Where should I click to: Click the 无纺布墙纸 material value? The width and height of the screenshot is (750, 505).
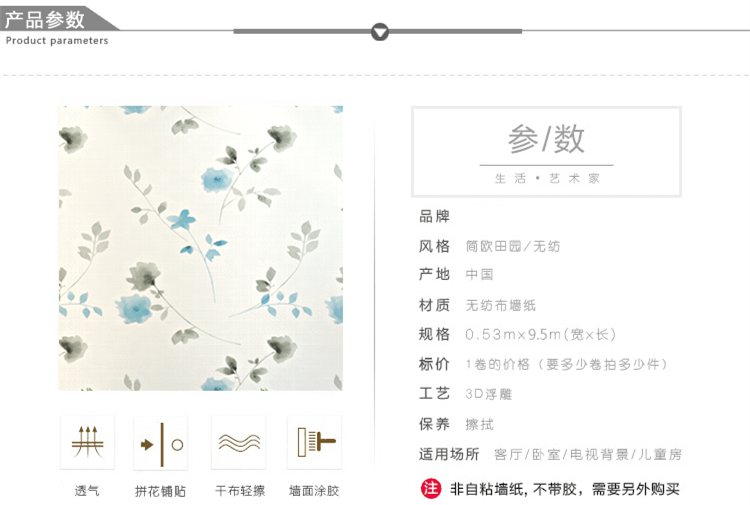(x=501, y=305)
